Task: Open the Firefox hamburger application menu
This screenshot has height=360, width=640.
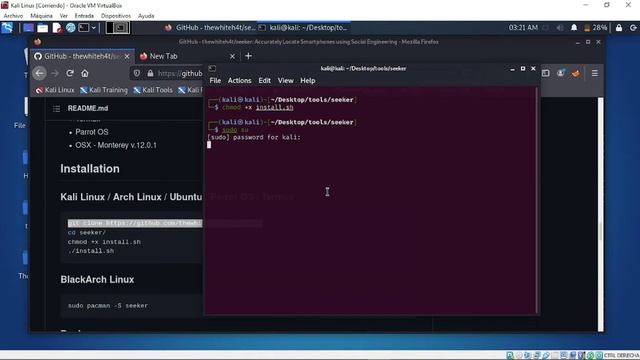Action: point(595,73)
